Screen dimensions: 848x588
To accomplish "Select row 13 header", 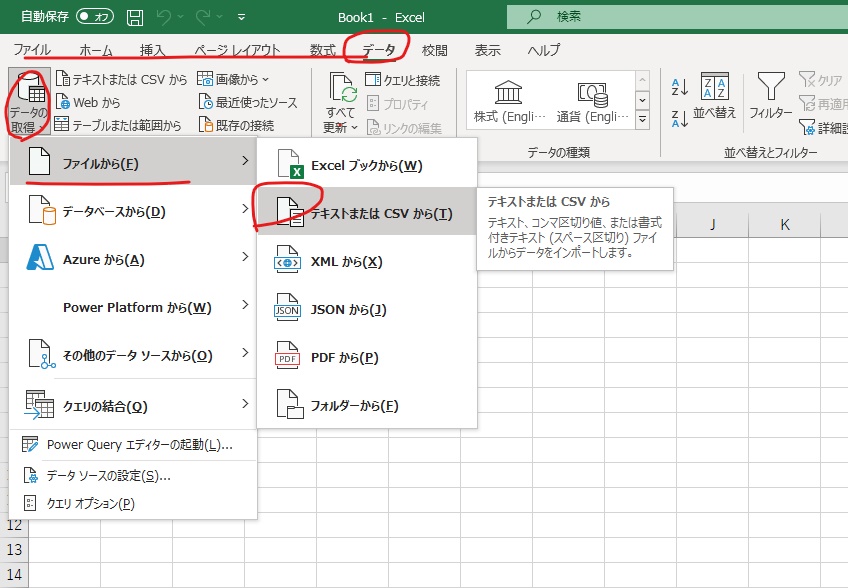I will coord(14,550).
